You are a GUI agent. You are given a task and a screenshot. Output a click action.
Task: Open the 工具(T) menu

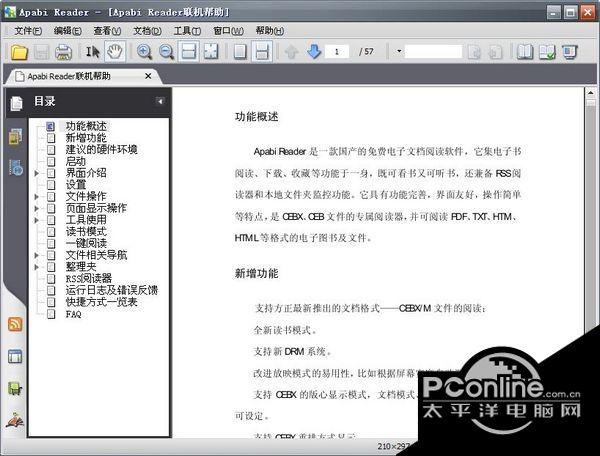click(187, 31)
